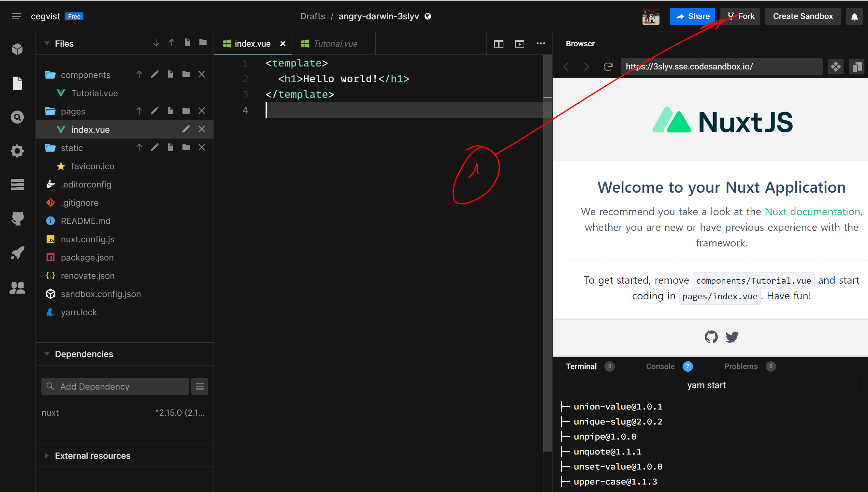
Task: Collapse the Files section
Action: tap(47, 43)
